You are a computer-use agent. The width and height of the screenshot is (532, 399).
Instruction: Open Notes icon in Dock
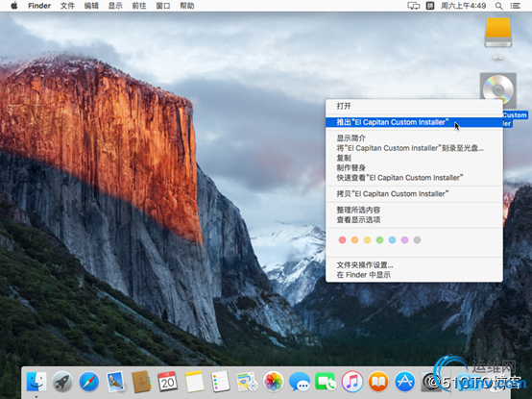[194, 382]
